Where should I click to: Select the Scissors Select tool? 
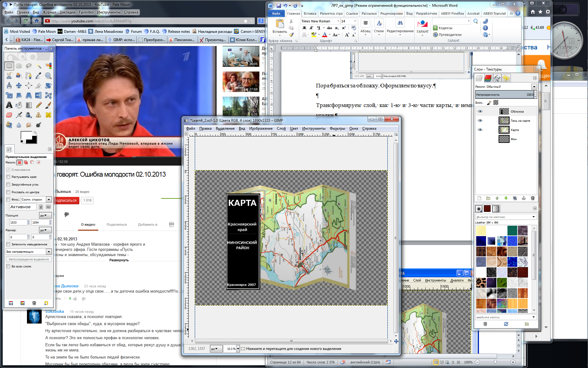(9, 76)
